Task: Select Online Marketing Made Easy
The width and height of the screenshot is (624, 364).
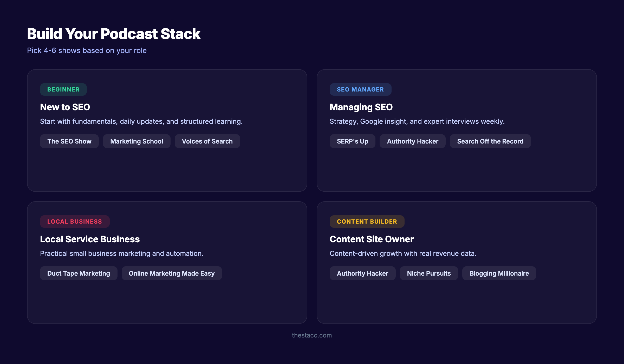Action: coord(172,273)
